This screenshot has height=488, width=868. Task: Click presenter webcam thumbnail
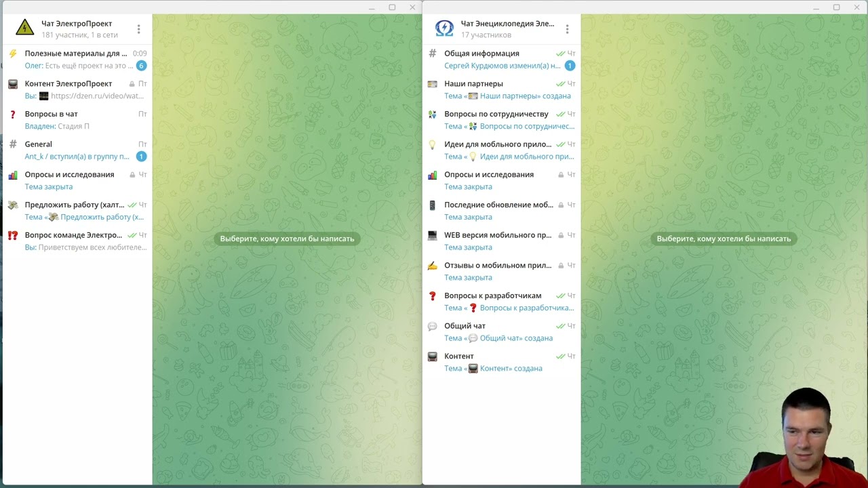tap(804, 437)
